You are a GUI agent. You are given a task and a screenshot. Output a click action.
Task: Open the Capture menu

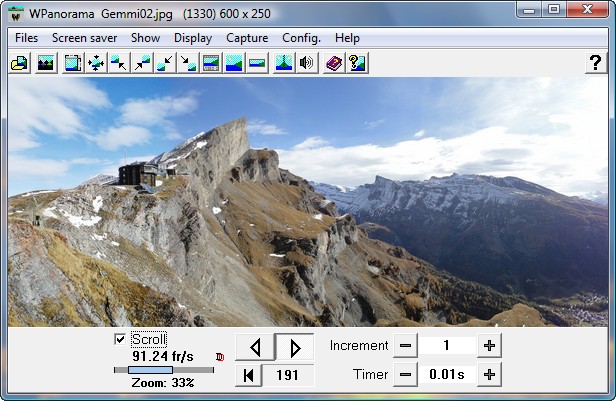pos(247,38)
